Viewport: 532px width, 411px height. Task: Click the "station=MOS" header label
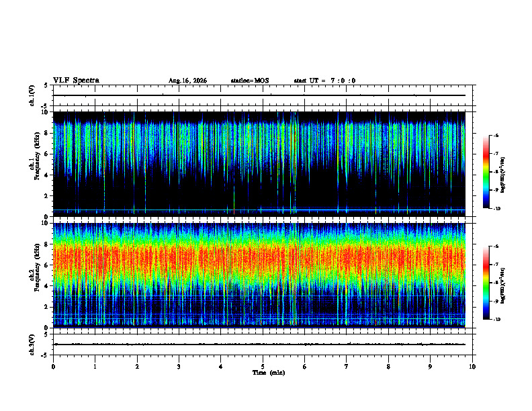(250, 81)
